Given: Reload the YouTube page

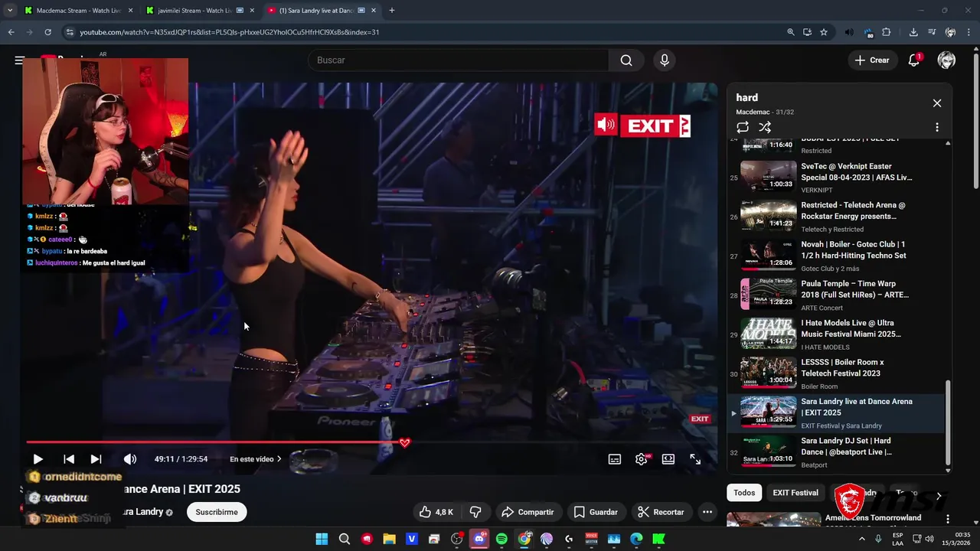Looking at the screenshot, I should pos(47,32).
